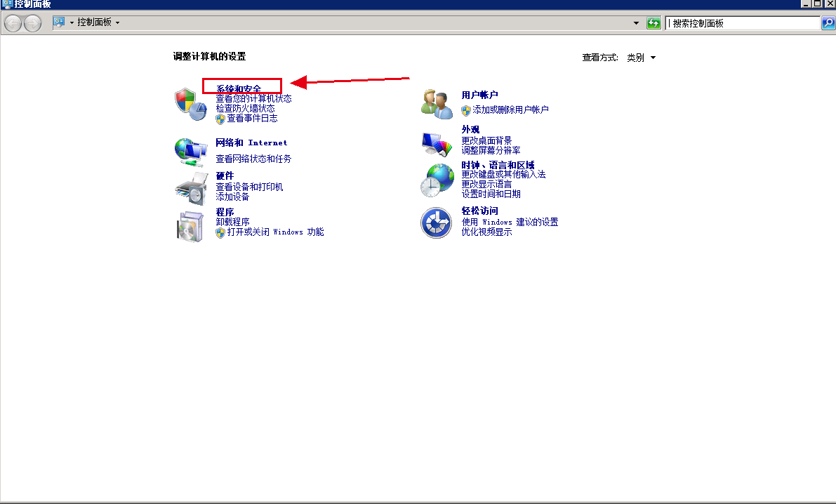The image size is (836, 504).
Task: Open 调整屏幕分辨率
Action: point(491,150)
